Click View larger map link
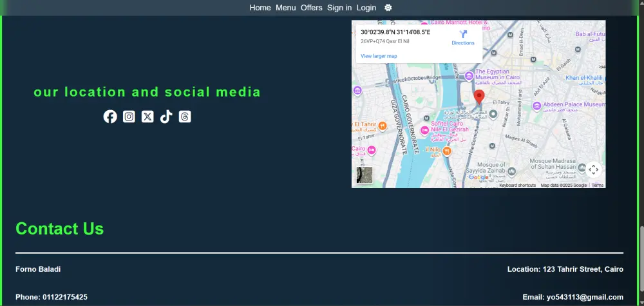 tap(379, 56)
